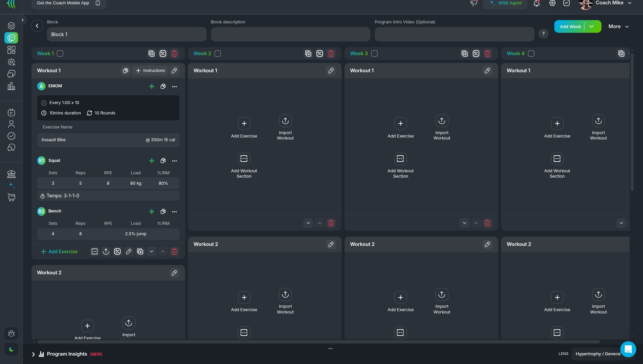Import Workout into Week 3 Workout 1
Screen dimensions: 643x364
(442, 128)
